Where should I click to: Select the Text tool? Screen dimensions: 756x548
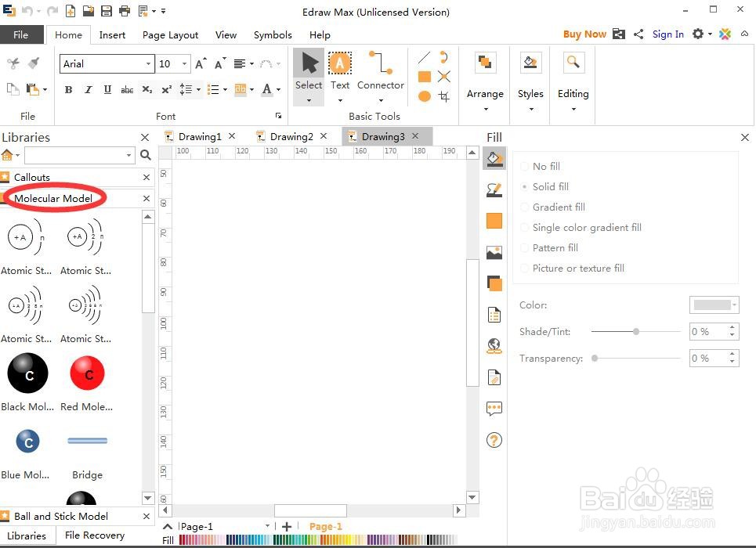340,76
